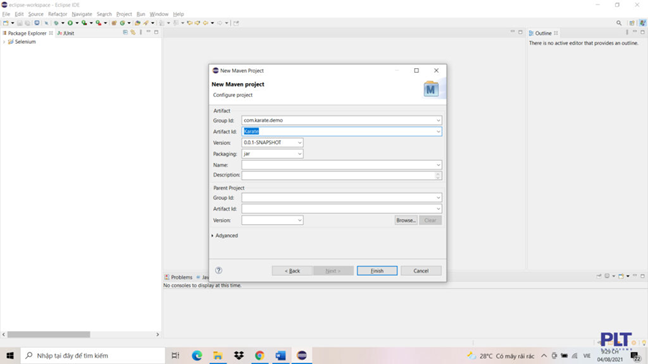Viewport: 648px width, 364px height.
Task: Maximize the Package Explorer panel
Action: click(156, 32)
